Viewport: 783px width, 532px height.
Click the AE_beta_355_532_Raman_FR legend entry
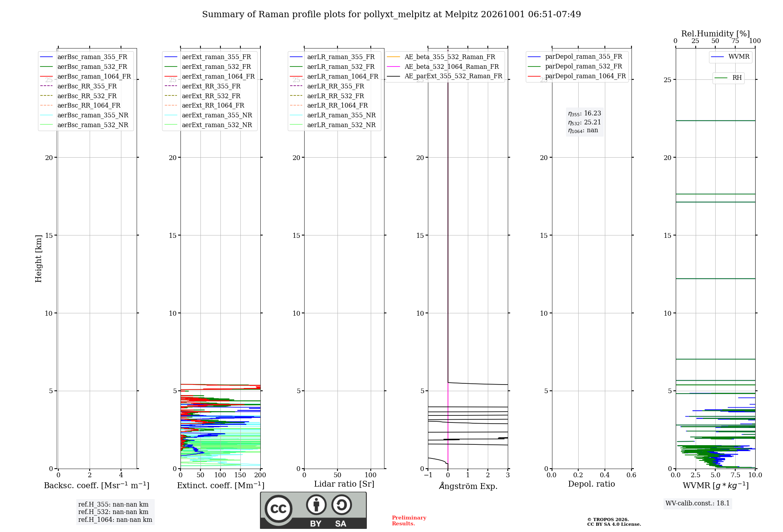point(441,57)
